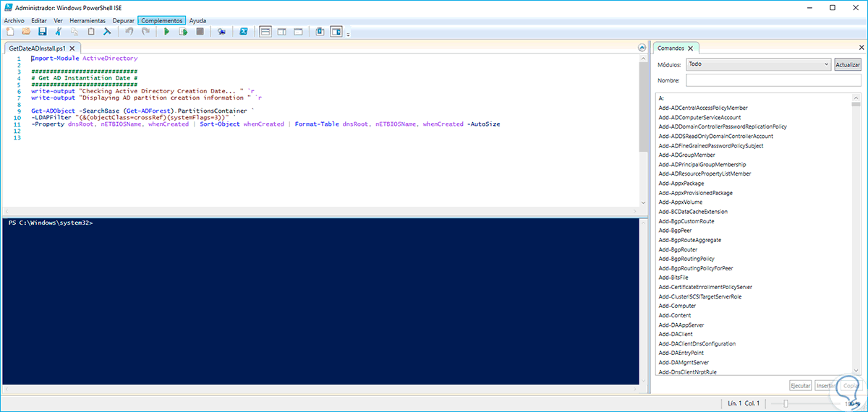Select Add-ADGroupMember command
This screenshot has height=412, width=868.
pos(686,155)
